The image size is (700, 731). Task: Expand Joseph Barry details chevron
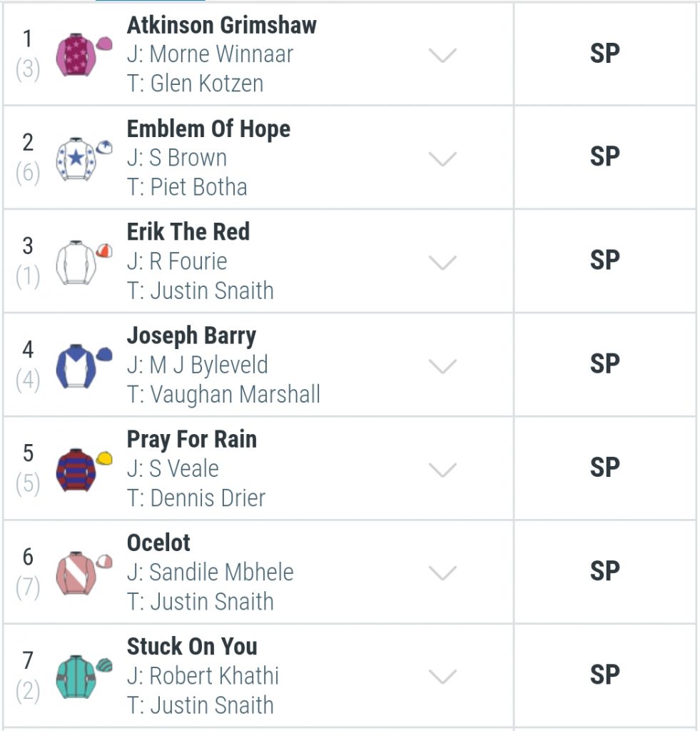442,366
